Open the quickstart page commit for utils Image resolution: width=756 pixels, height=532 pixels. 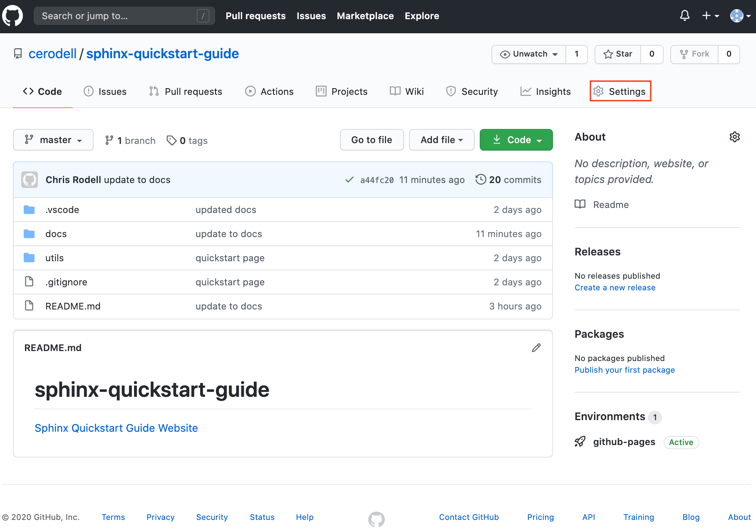[230, 258]
